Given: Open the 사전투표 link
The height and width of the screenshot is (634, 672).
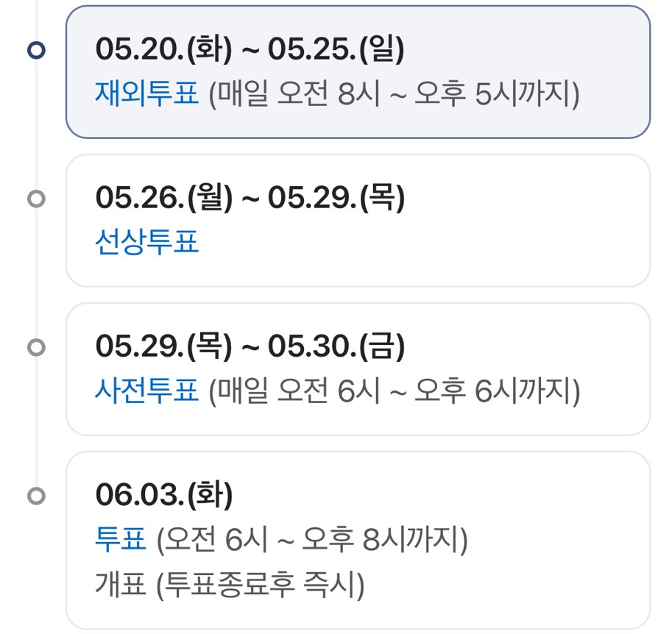Looking at the screenshot, I should [146, 391].
